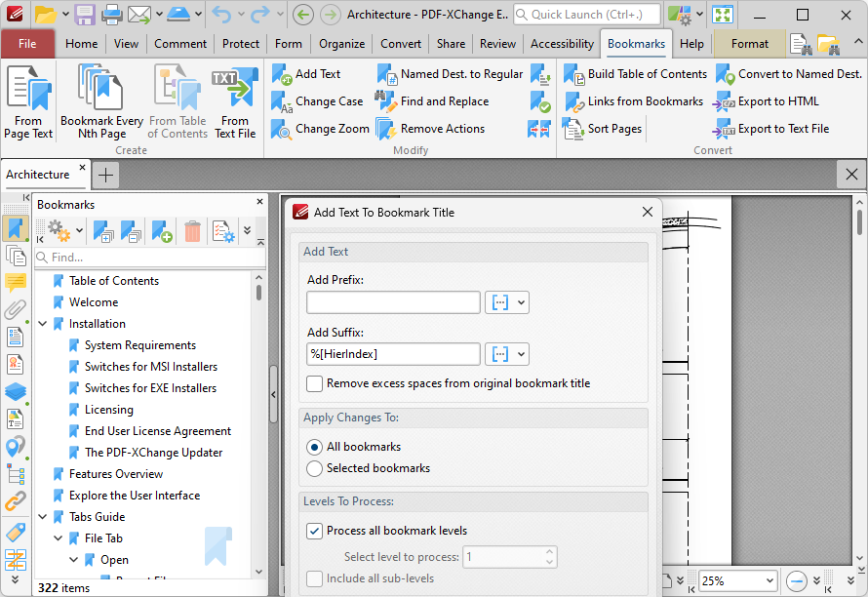Click the document vertical scrollbar thumb
The width and height of the screenshot is (868, 597).
[x=859, y=221]
